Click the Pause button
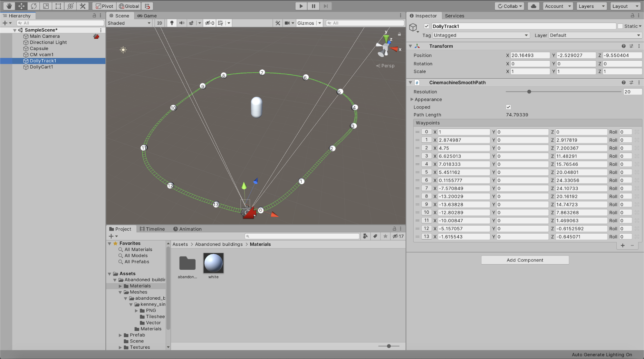This screenshot has height=359, width=644. click(x=313, y=6)
